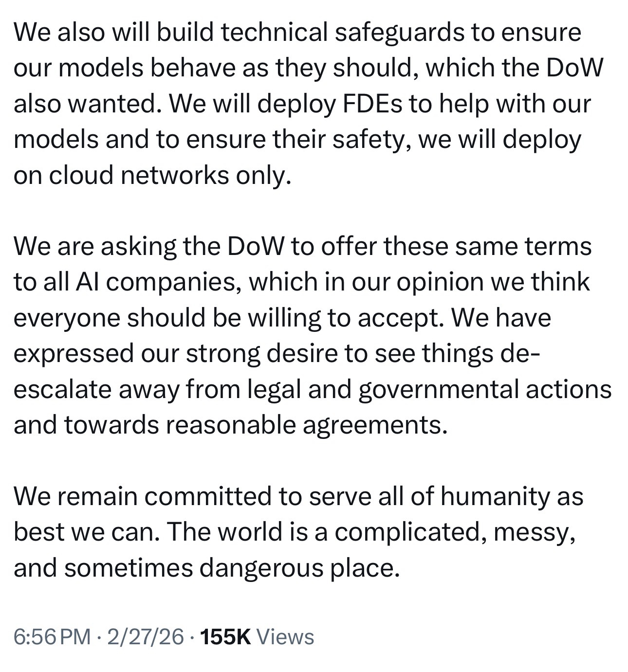
Task: Click the words "We remain committed"
Action: click(x=144, y=496)
